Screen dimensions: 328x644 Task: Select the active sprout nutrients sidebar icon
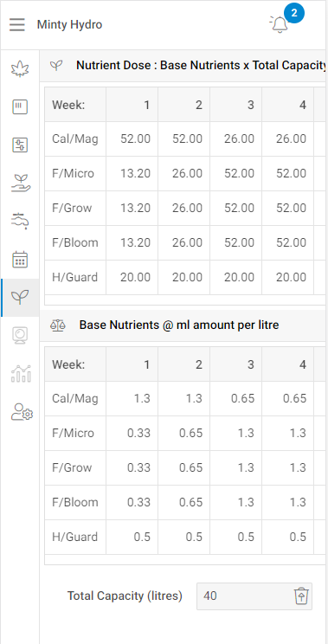pos(20,298)
